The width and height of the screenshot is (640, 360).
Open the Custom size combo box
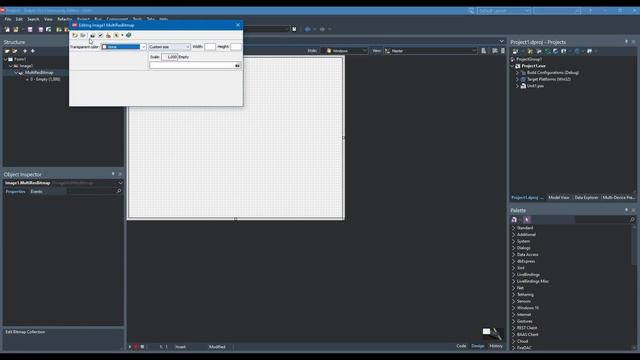pos(169,47)
